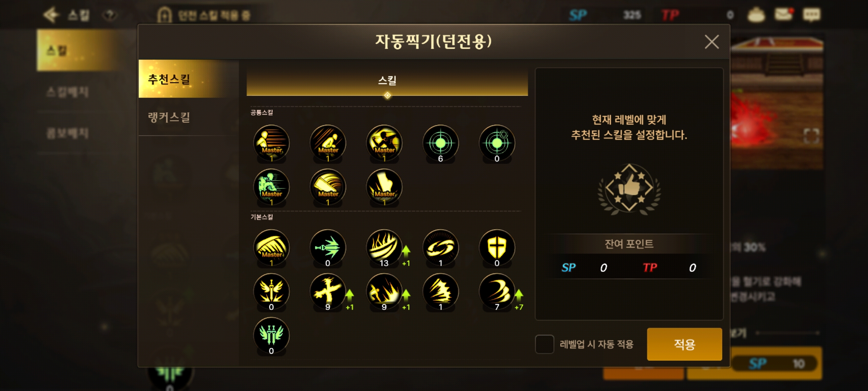The image size is (868, 391).
Task: Click the cross slash skill at level 9
Action: click(328, 291)
